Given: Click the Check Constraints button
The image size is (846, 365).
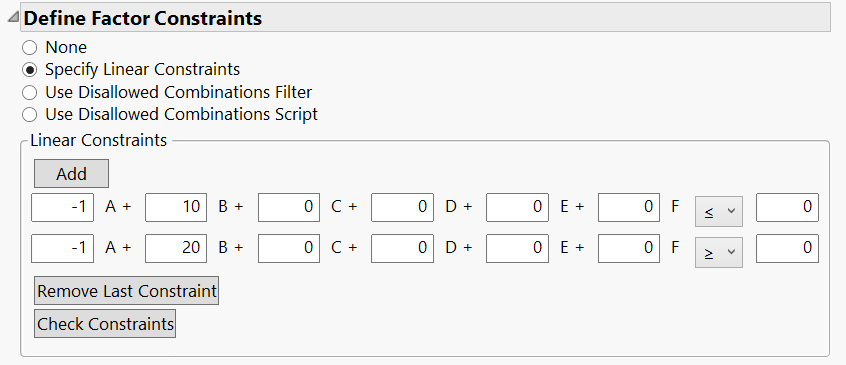Looking at the screenshot, I should pyautogui.click(x=105, y=323).
